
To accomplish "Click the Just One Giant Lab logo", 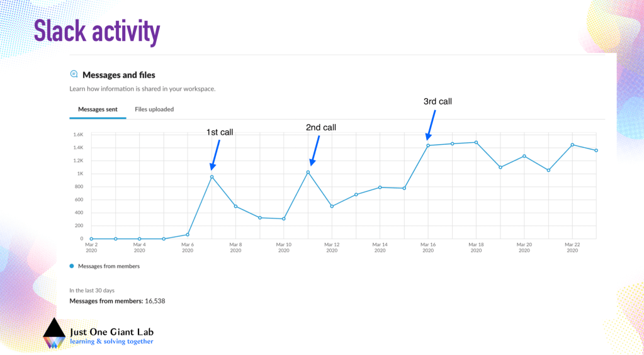I will coord(54,334).
